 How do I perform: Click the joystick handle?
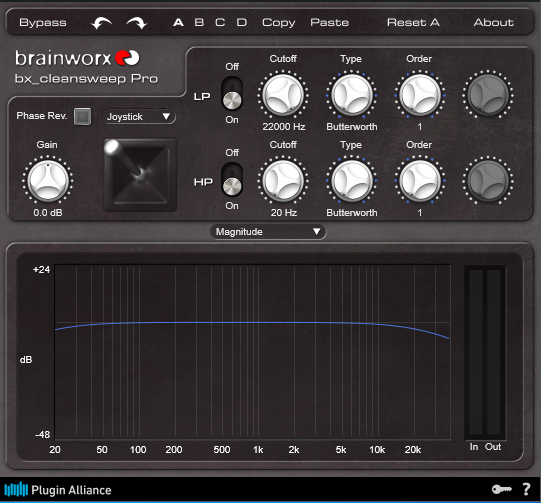pyautogui.click(x=112, y=147)
